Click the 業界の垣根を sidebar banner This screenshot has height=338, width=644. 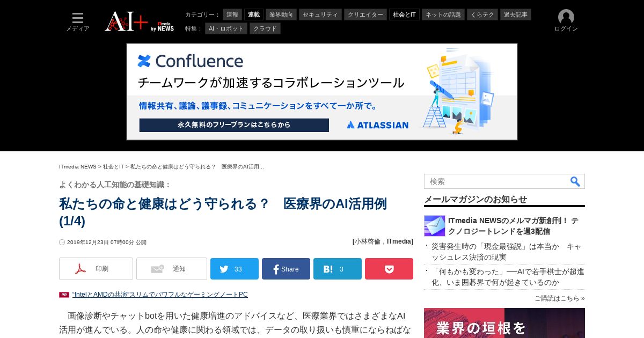click(x=504, y=323)
